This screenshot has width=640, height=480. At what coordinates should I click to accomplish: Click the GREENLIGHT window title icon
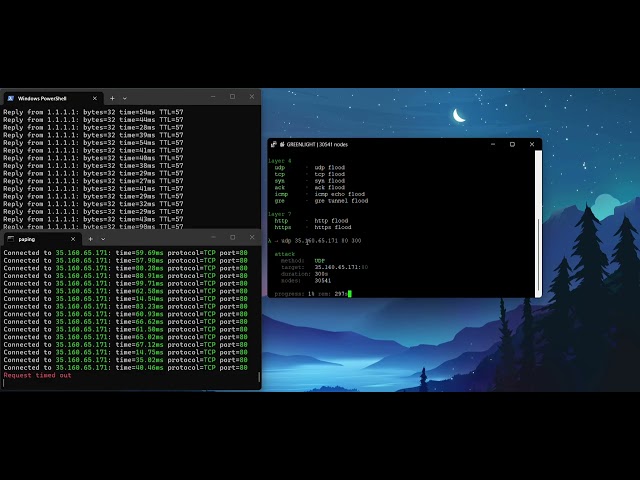click(273, 144)
